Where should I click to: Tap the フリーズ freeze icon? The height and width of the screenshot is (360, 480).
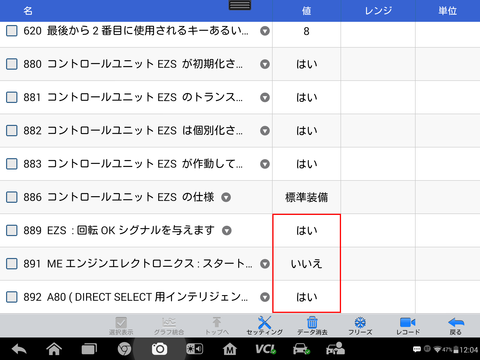tap(360, 326)
